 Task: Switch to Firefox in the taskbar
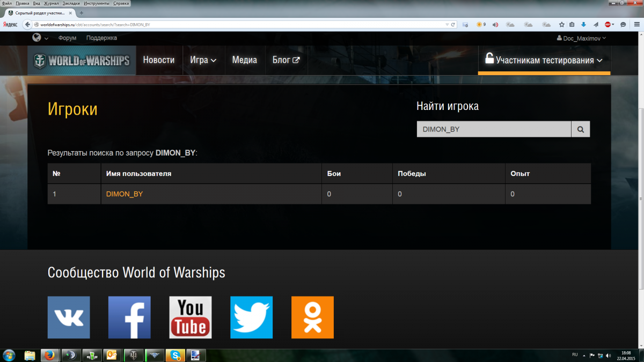click(50, 355)
